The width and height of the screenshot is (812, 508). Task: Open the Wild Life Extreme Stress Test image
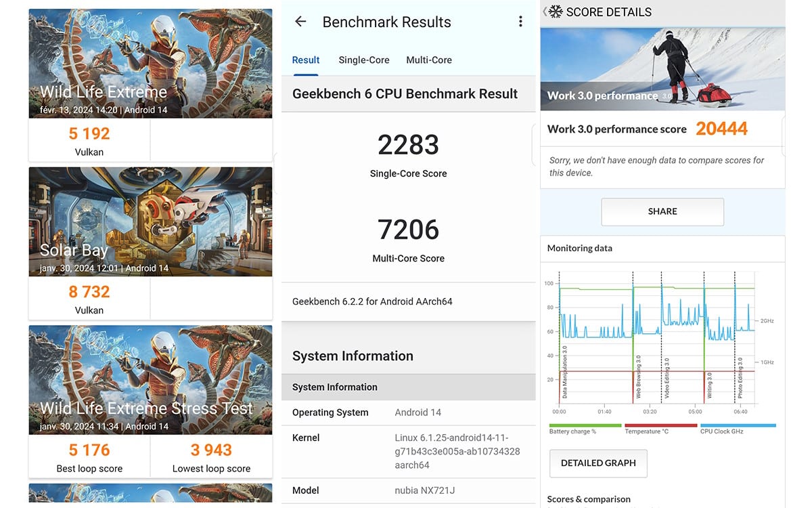tap(150, 380)
